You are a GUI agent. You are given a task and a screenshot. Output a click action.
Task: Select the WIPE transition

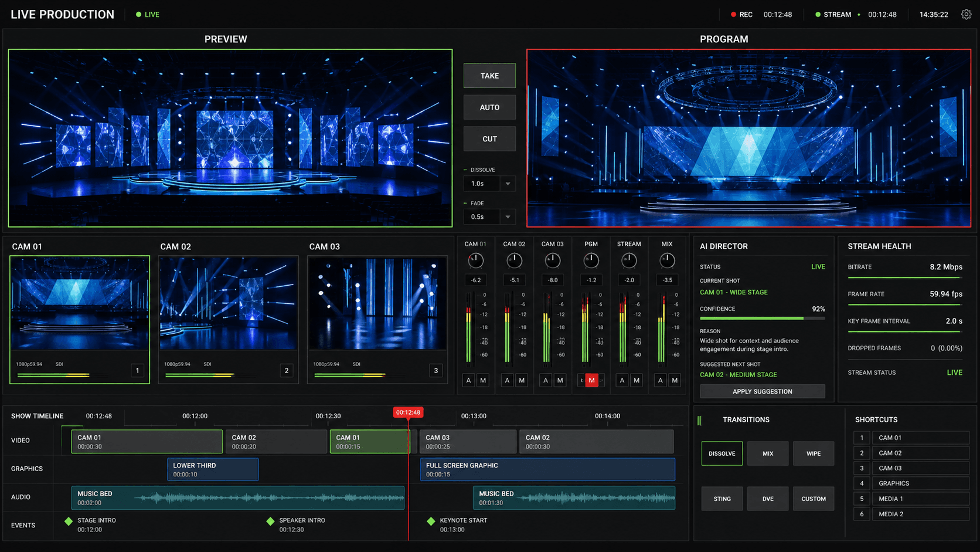pyautogui.click(x=814, y=453)
